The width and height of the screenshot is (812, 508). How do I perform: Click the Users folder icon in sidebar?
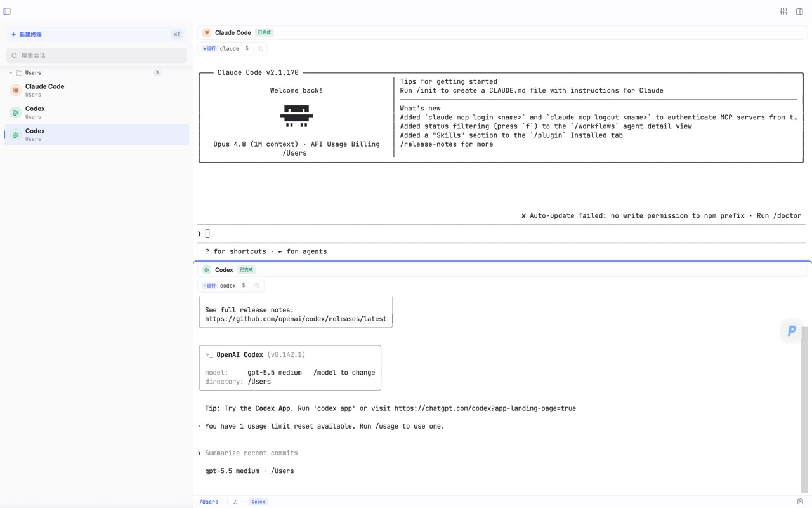[19, 73]
